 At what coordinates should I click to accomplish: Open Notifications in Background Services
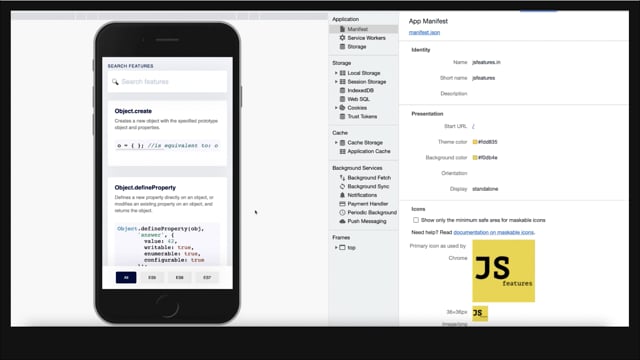362,195
